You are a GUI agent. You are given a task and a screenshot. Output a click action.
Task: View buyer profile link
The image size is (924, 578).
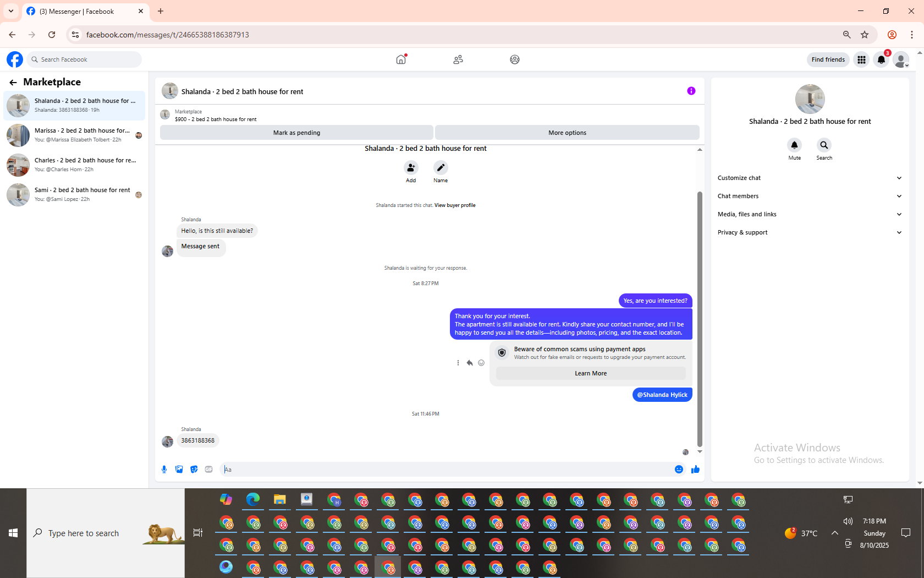(x=455, y=205)
